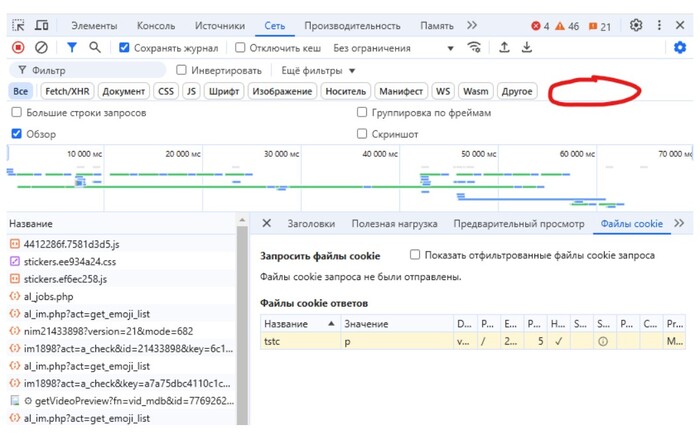The image size is (700, 435).
Task: Check the Скриншот checkbox
Action: pyautogui.click(x=362, y=134)
